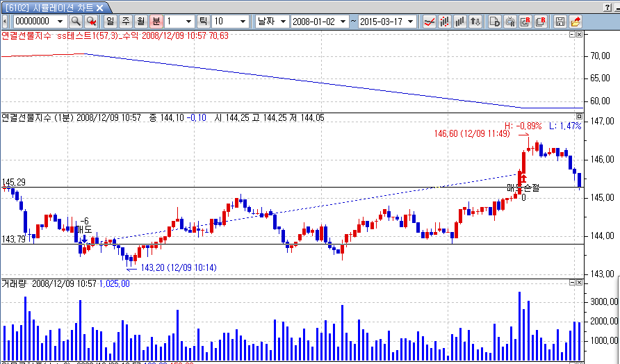Screen dimensions: 620x364
Task: Click the 143,79 horizontal line label
Action: 14,239
